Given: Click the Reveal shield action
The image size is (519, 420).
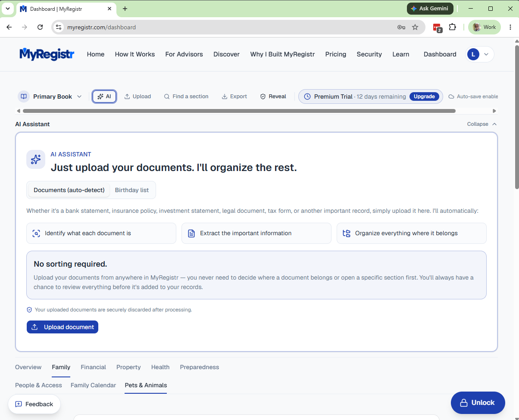Looking at the screenshot, I should [x=273, y=96].
